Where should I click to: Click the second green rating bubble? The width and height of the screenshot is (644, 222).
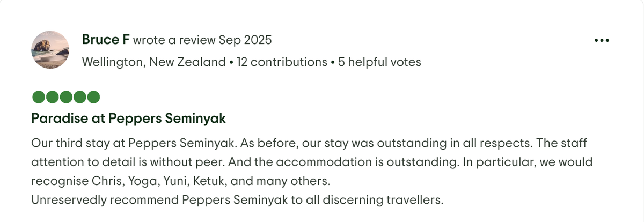point(53,97)
